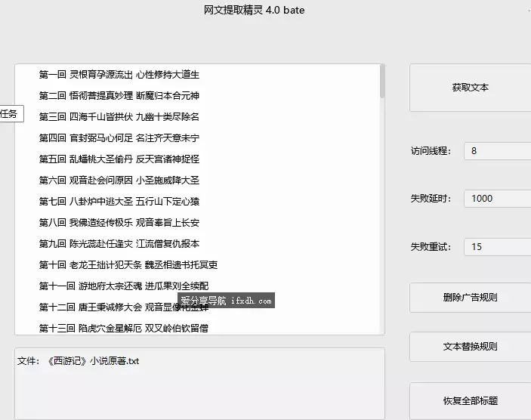Select chapter 第十二回 唐王秉诚修大会
This screenshot has width=531, height=420.
pyautogui.click(x=124, y=307)
